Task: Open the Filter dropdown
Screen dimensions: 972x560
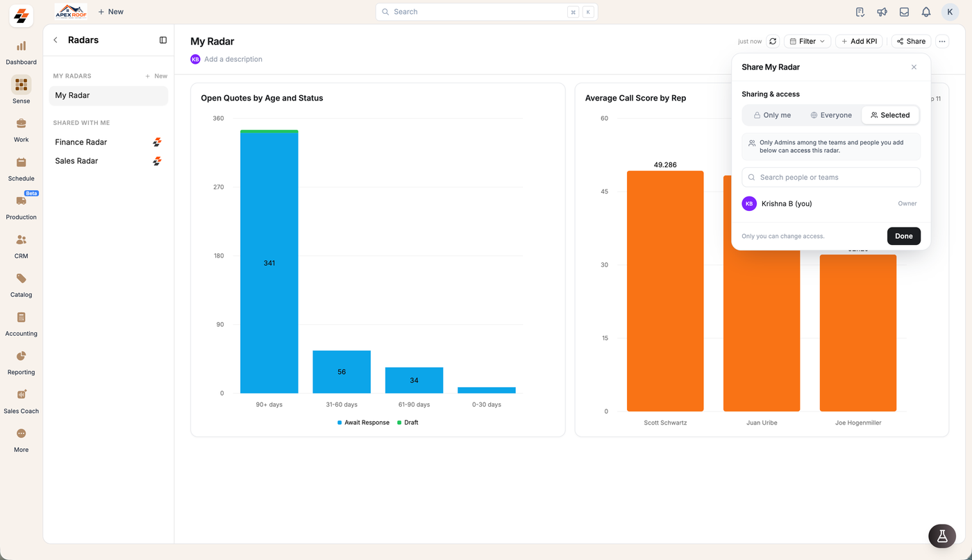Action: 807,42
